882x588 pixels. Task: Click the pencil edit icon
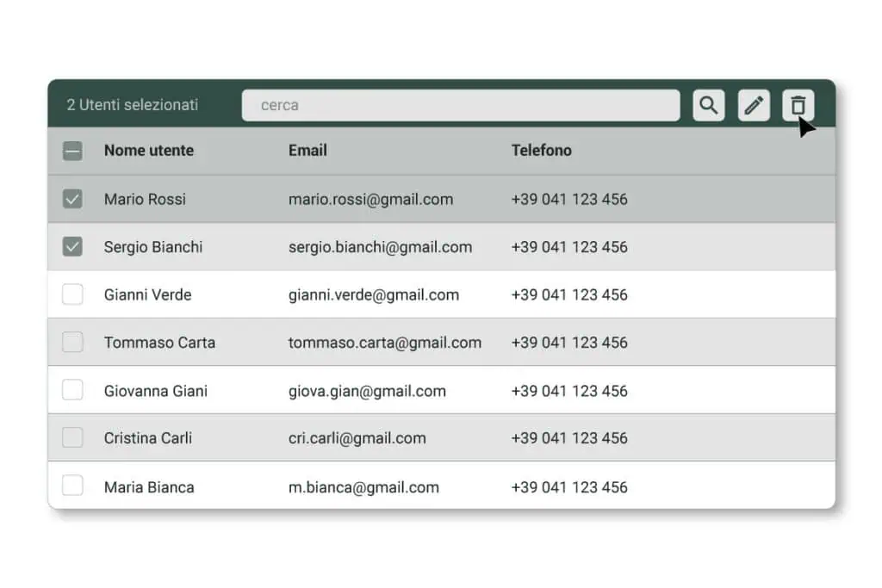[754, 105]
